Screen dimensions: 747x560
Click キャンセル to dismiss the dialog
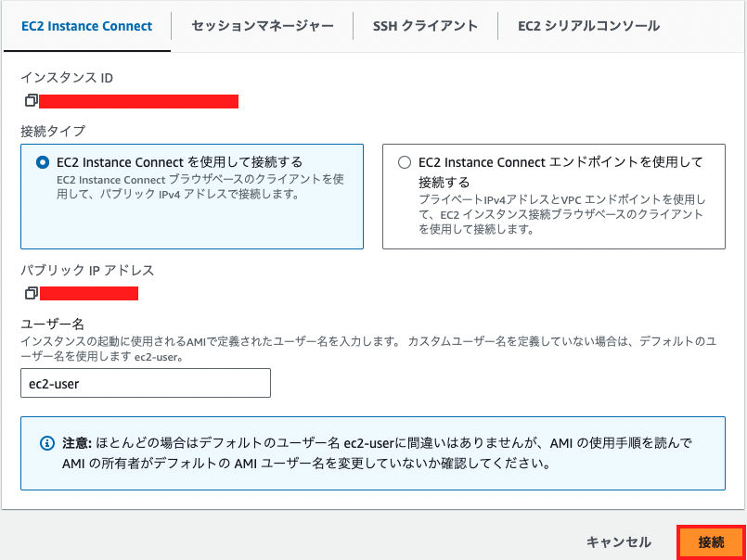click(620, 542)
